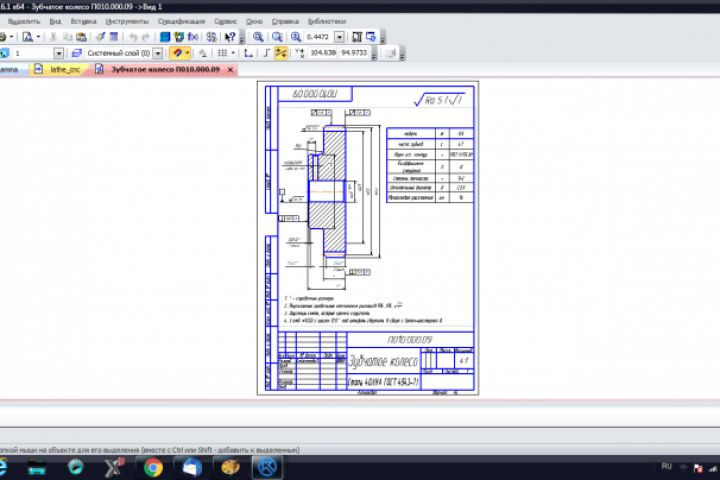This screenshot has width=720, height=480.
Task: Expand the view number dropdown
Action: click(x=58, y=52)
